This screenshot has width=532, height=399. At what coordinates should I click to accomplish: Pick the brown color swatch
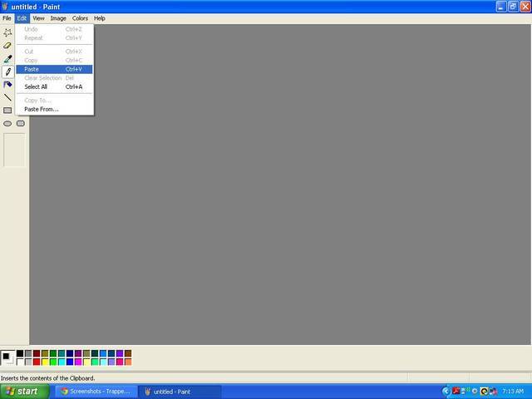click(x=128, y=353)
